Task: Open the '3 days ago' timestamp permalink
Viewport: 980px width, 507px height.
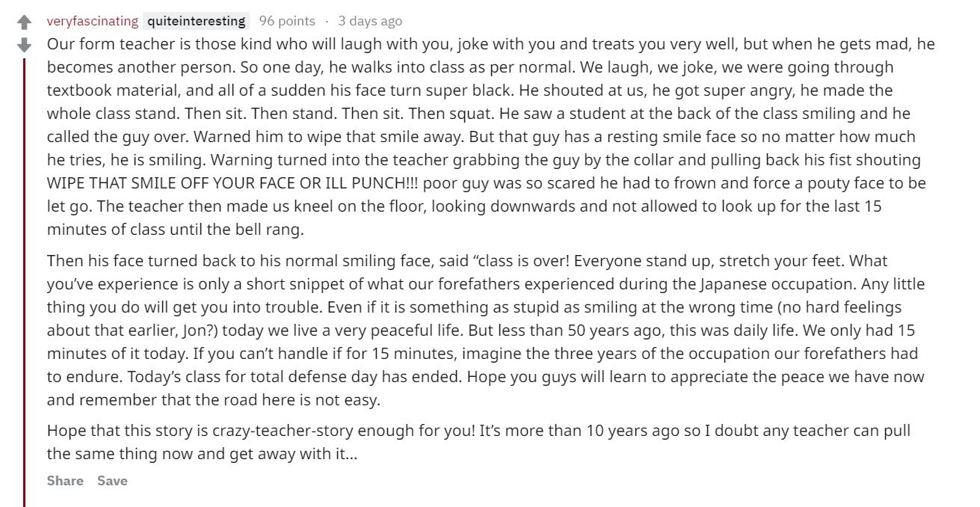Action: point(370,21)
